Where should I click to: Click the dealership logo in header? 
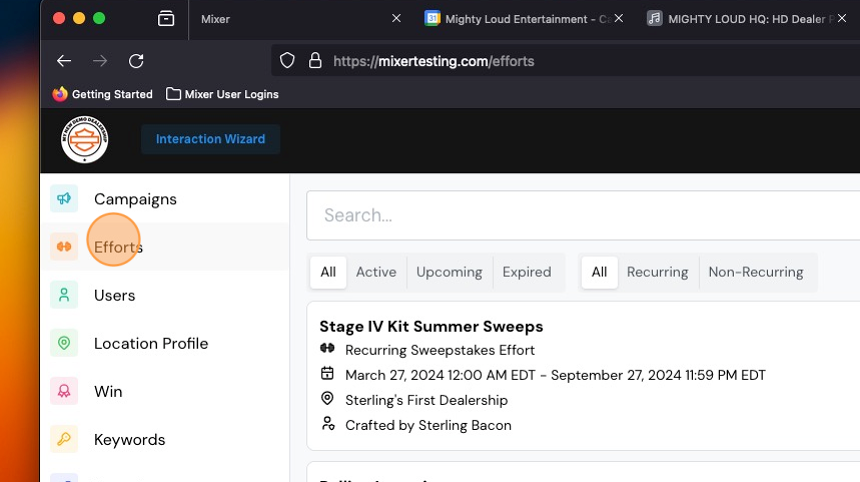(x=84, y=139)
